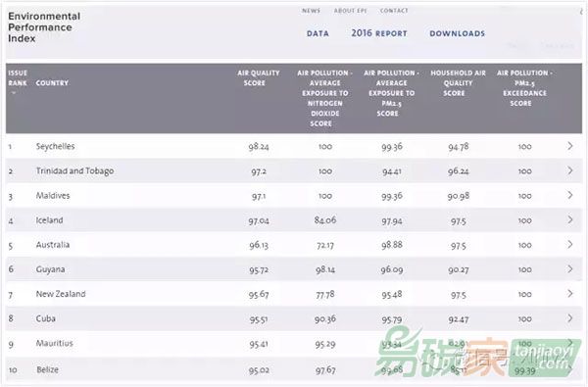The width and height of the screenshot is (588, 387).
Task: Expand the Guyana row chevron
Action: click(x=570, y=268)
